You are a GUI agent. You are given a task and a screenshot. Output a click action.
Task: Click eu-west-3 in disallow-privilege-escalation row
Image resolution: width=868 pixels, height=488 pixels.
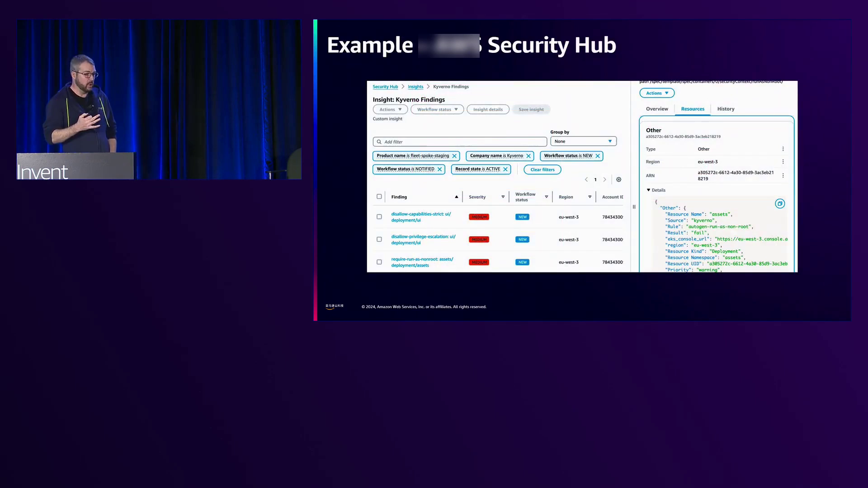pyautogui.click(x=568, y=240)
